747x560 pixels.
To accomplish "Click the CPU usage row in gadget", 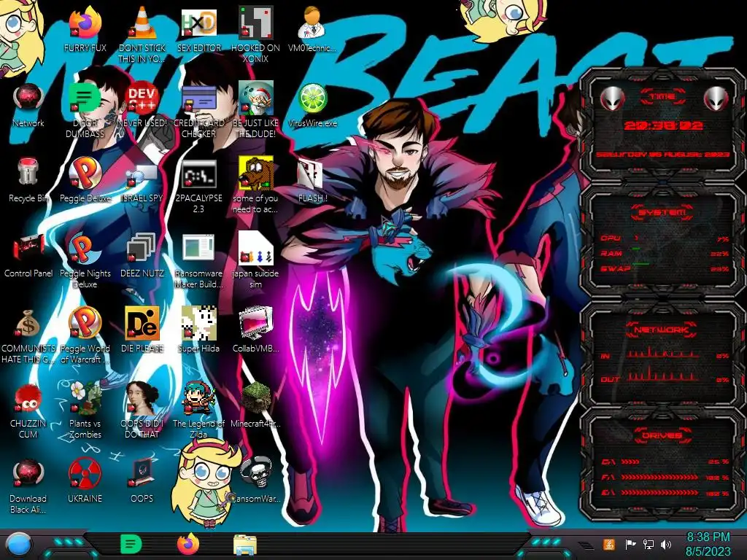I will pyautogui.click(x=664, y=238).
